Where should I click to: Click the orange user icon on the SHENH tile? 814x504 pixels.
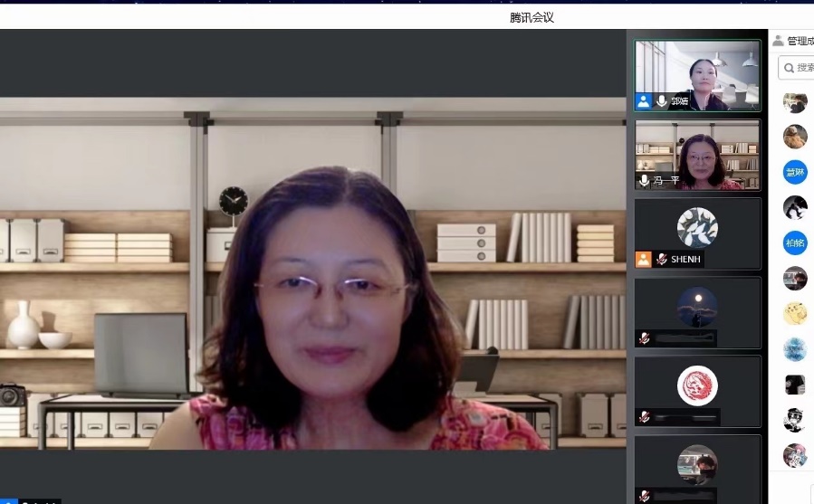[x=643, y=260]
